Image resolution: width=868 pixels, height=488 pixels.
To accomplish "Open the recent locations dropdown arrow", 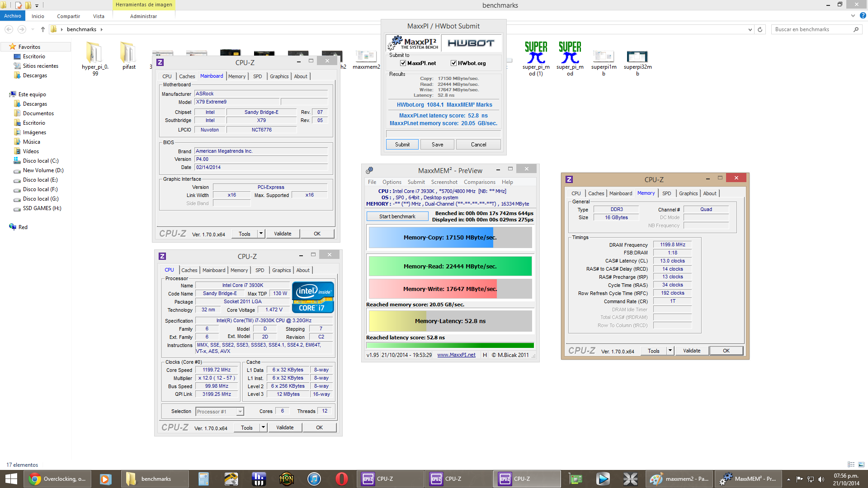I will [x=33, y=29].
